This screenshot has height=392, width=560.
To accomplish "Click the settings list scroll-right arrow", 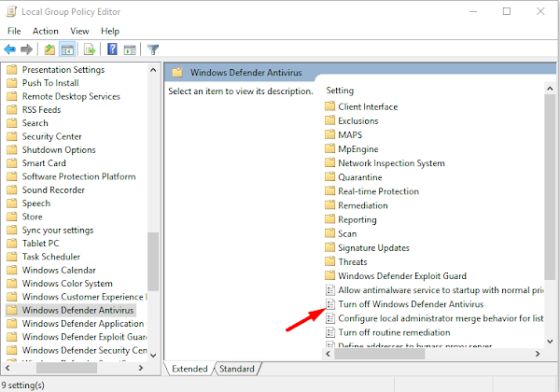I will click(x=538, y=354).
